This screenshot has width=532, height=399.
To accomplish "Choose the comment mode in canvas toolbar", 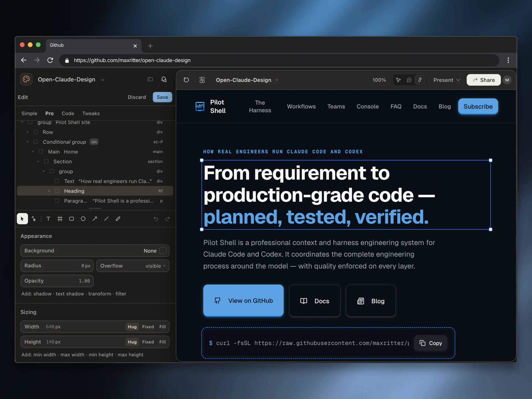I will point(409,80).
